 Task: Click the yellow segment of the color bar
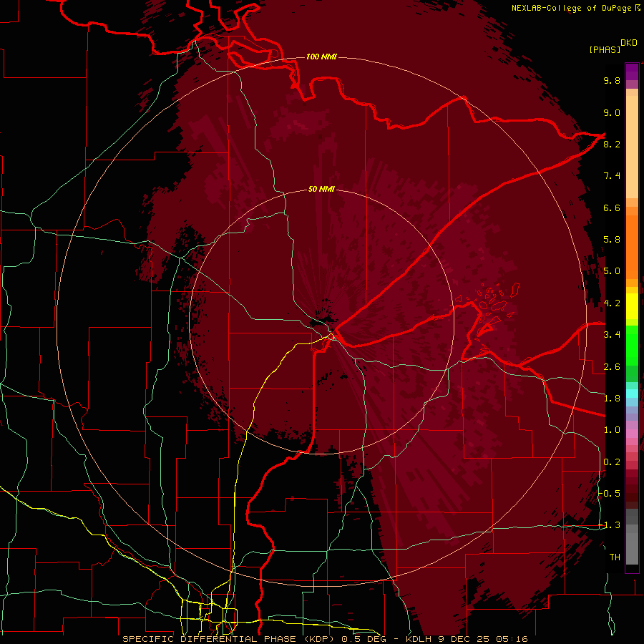[632, 306]
